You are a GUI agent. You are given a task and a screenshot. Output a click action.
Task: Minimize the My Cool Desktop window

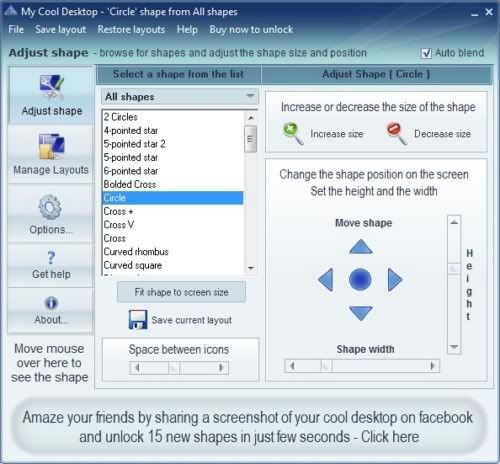[475, 13]
